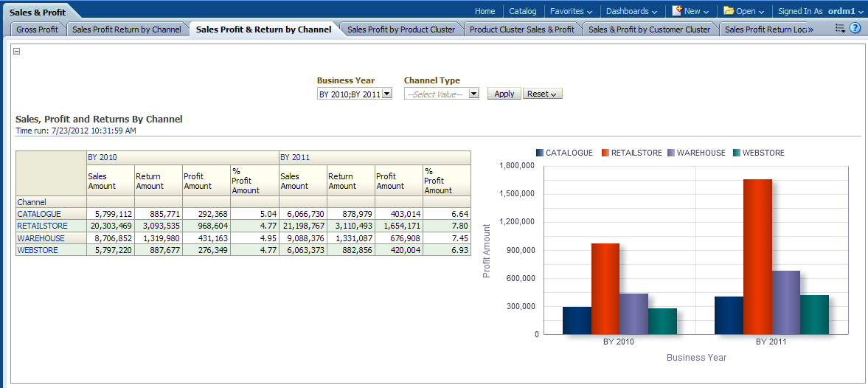Click the Apply button
The width and height of the screenshot is (868, 388).
pyautogui.click(x=504, y=94)
